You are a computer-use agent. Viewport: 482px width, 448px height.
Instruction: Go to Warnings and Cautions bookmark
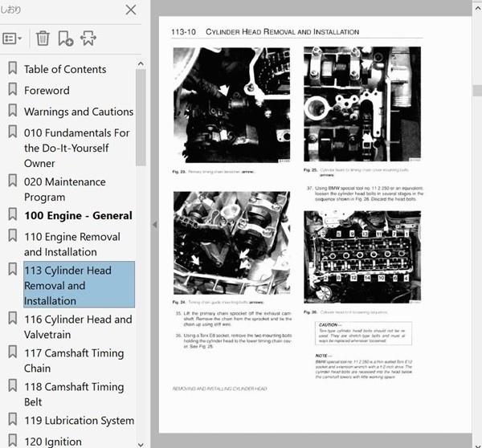tap(79, 112)
